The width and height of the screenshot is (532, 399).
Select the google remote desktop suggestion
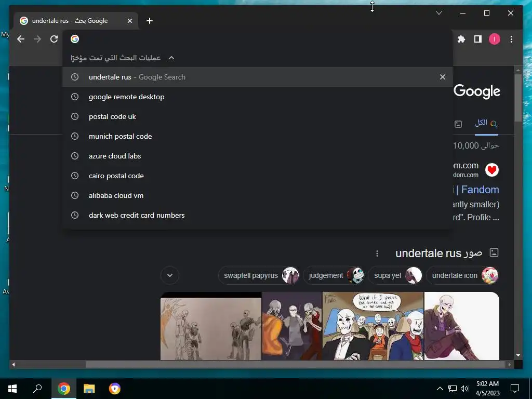point(258,97)
